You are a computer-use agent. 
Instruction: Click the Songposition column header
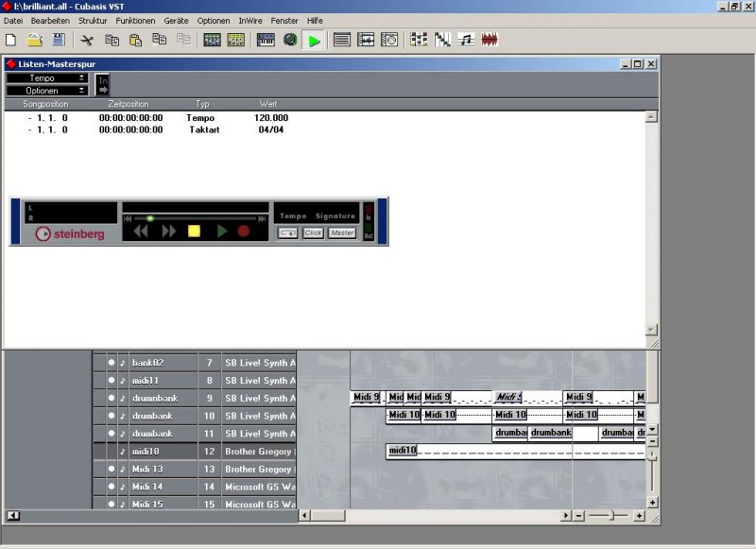(45, 104)
